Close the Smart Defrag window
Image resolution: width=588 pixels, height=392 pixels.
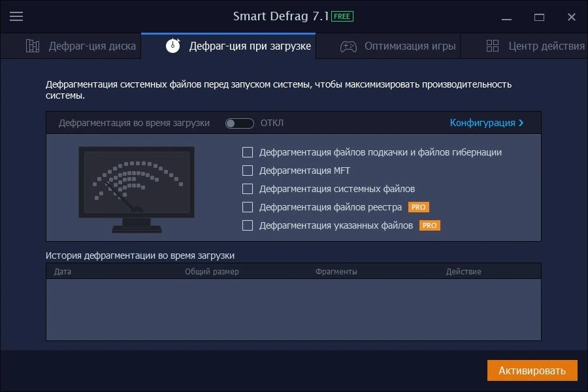coord(572,17)
